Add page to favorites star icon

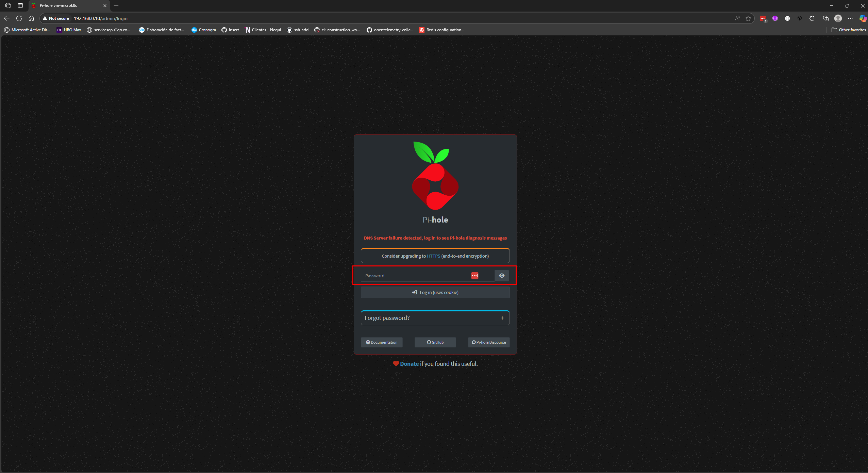tap(748, 18)
